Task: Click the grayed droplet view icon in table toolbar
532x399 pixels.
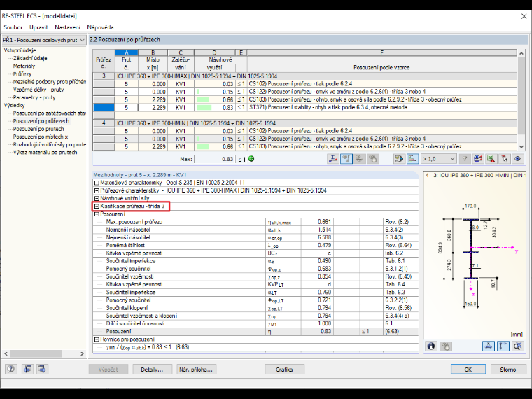Action: click(372, 159)
